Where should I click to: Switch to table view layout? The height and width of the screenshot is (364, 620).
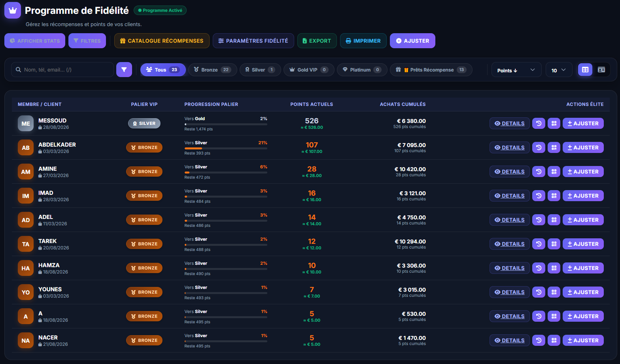(585, 70)
